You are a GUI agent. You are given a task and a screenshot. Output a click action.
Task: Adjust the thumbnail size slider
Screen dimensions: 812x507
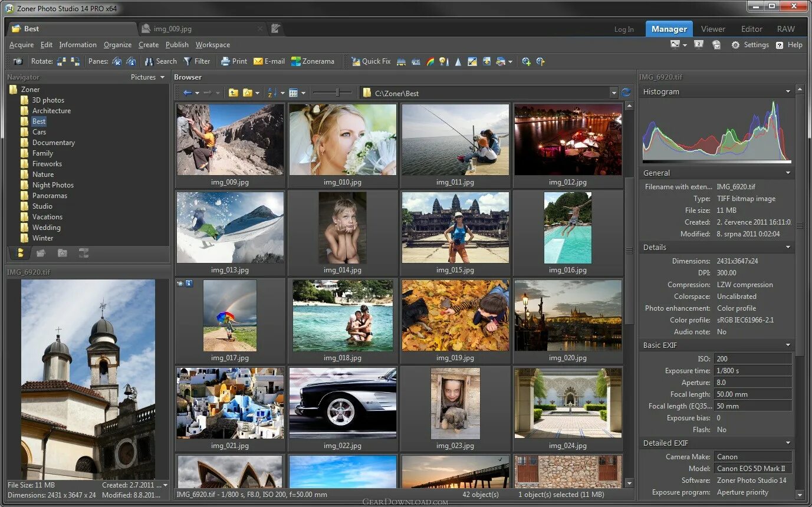point(337,93)
